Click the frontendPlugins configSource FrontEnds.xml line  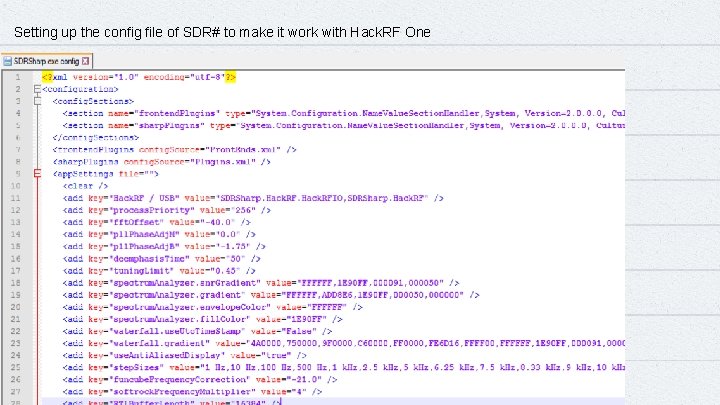point(174,150)
